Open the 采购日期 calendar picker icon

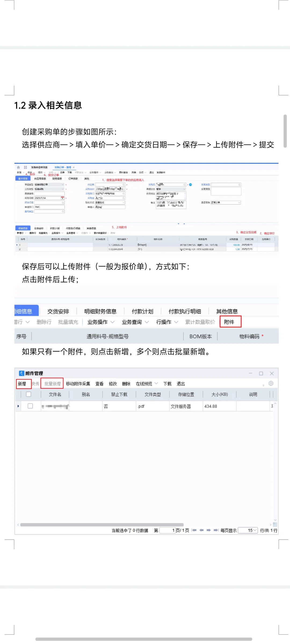tap(63, 198)
